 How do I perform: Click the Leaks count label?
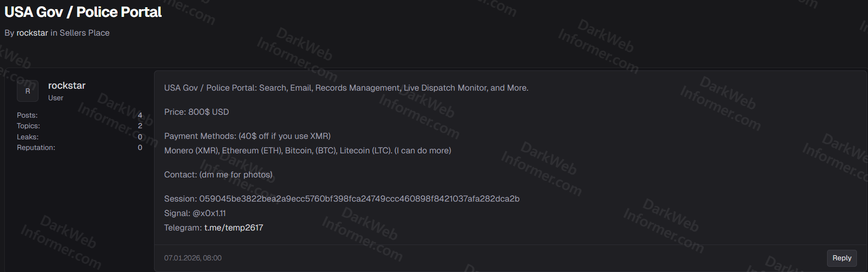[27, 137]
